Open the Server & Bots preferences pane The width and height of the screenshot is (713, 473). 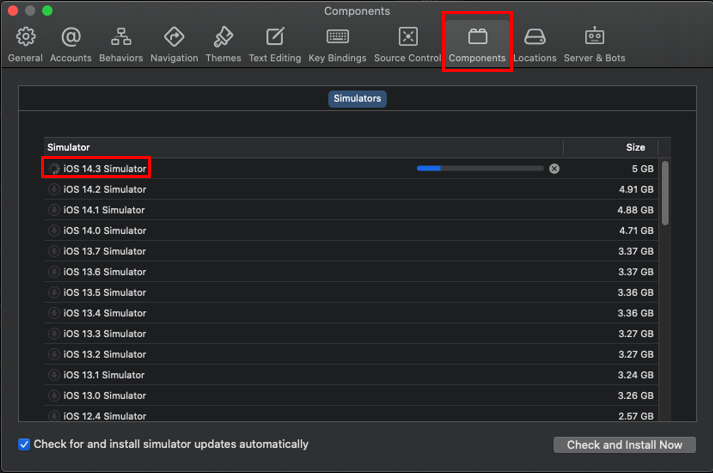[594, 44]
